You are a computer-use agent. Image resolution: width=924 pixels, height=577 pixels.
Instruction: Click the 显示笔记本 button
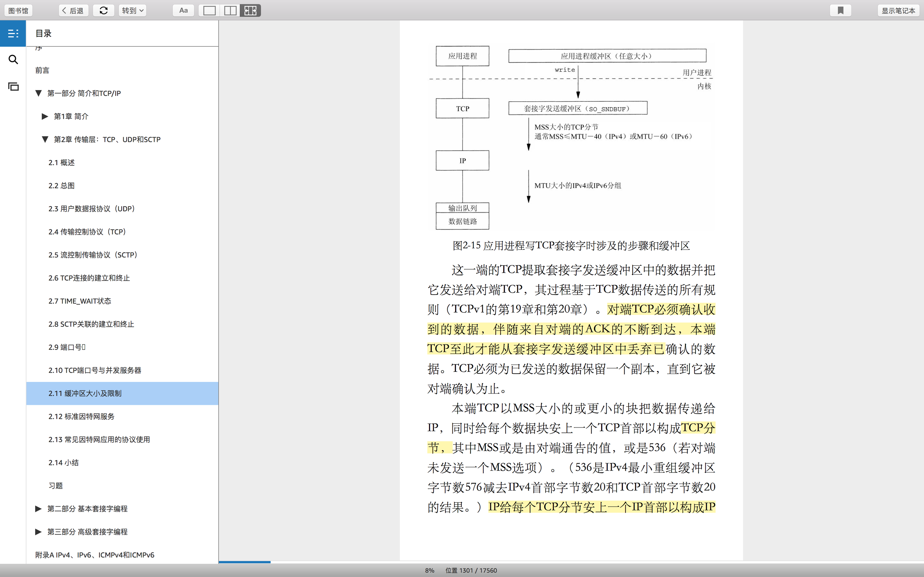point(898,10)
